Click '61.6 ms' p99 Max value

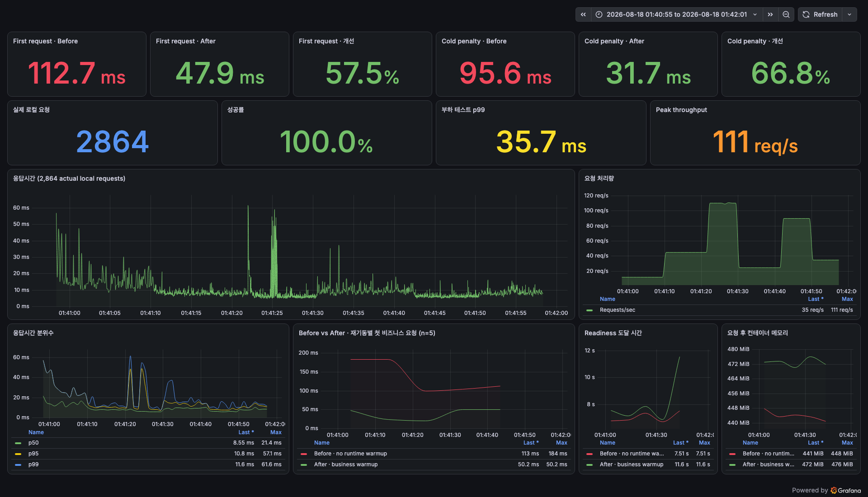pos(271,464)
